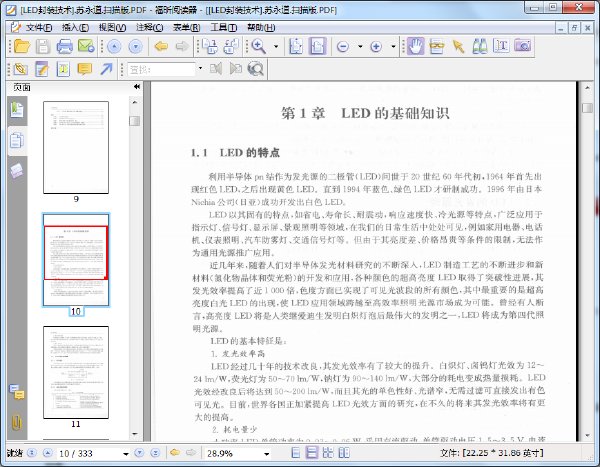Go to previous page button in status bar
Image resolution: width=600 pixels, height=467 pixels.
coord(47,453)
